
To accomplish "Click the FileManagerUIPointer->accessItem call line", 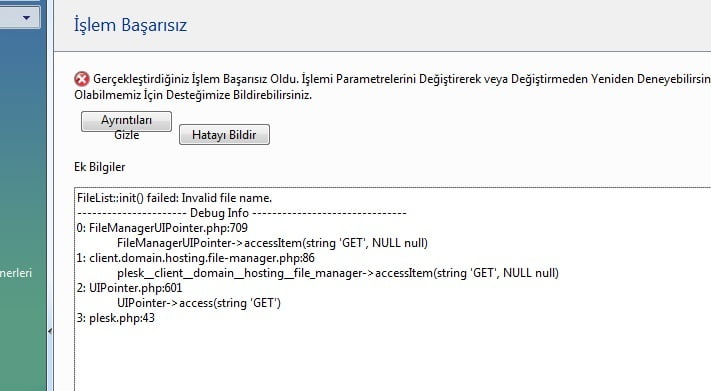I will coord(272,243).
